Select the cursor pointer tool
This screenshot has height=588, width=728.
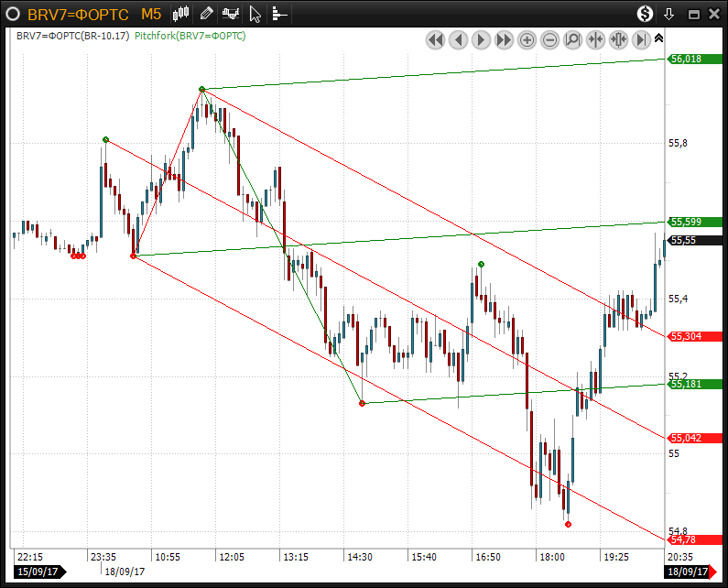[x=255, y=14]
